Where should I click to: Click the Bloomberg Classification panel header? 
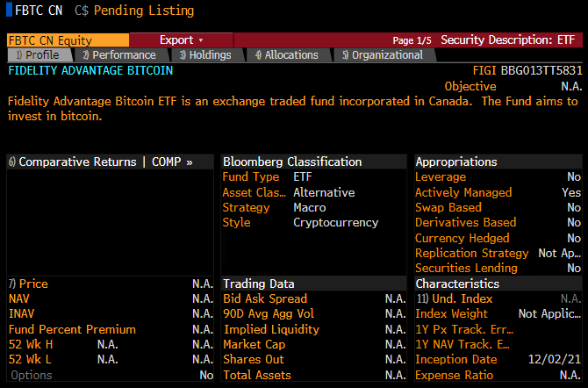[x=292, y=162]
